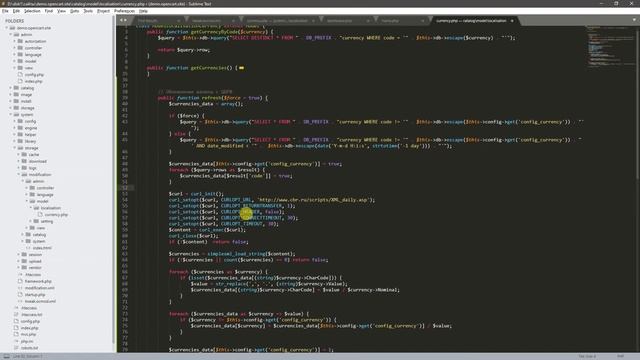Open index.html in the sidebar tree
640x360 pixels.
(42, 248)
